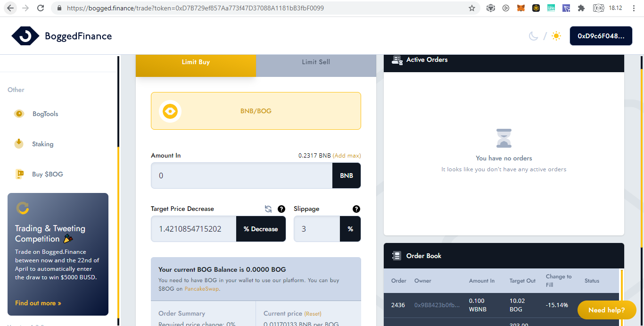Select order number 2436
Screen dimensions: 644x326
pyautogui.click(x=398, y=305)
